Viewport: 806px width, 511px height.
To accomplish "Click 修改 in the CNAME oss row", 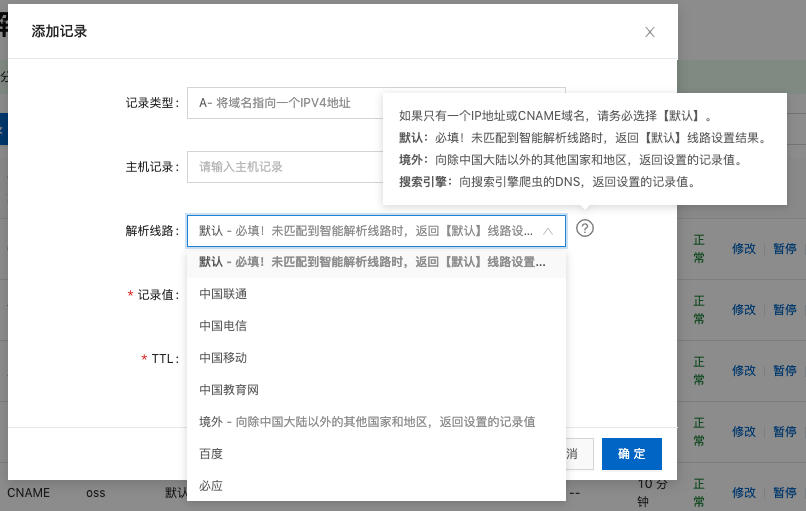I will [744, 493].
